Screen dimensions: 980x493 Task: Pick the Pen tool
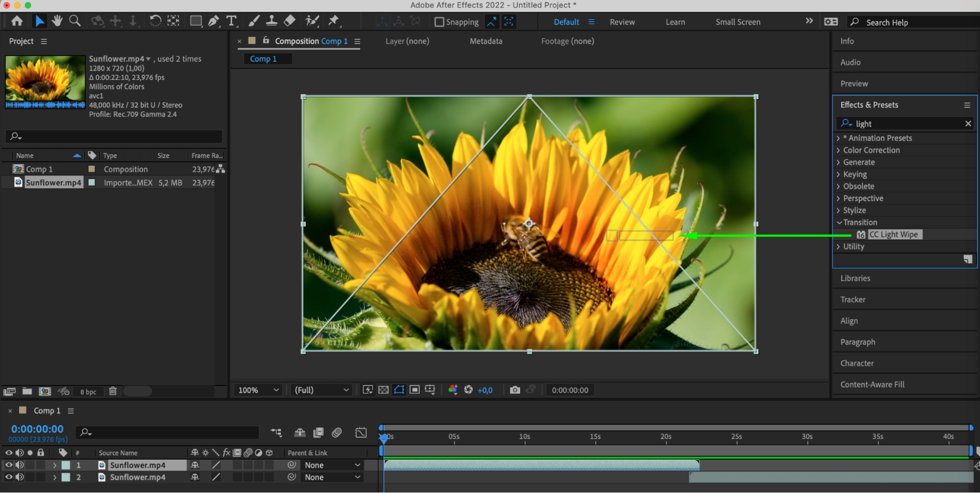(x=213, y=21)
